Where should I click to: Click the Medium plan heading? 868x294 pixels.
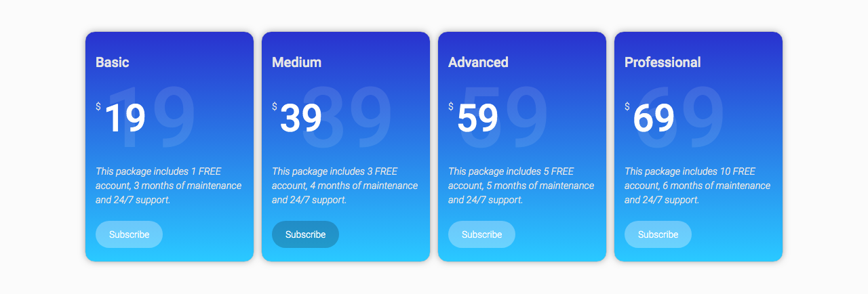click(x=296, y=62)
